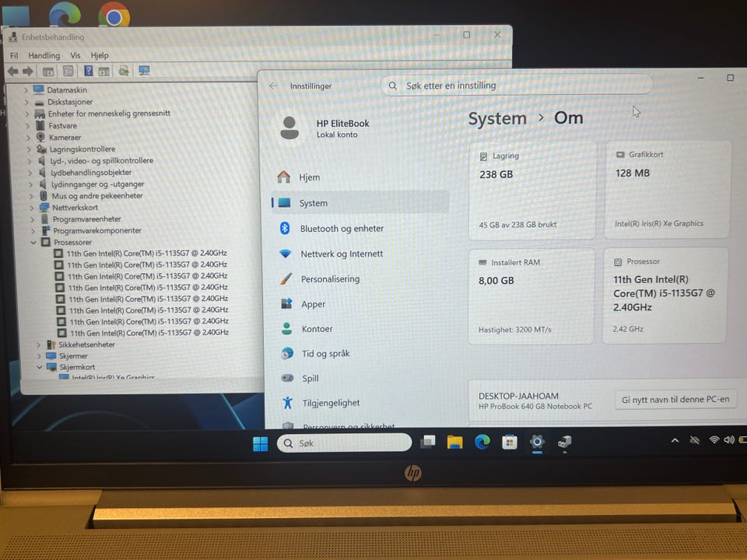This screenshot has height=560, width=747.
Task: Click the back arrow in Innstillinger window
Action: click(273, 86)
